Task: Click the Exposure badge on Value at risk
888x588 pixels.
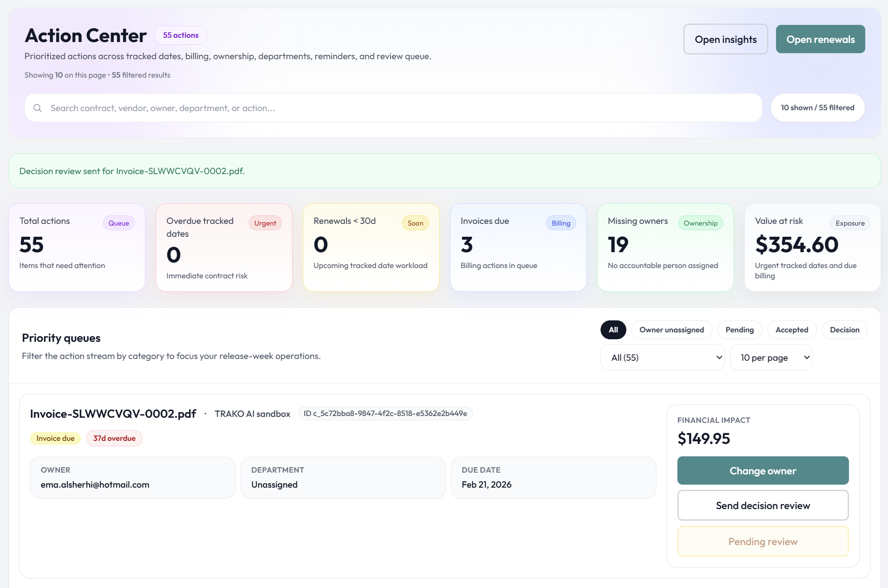Action: pyautogui.click(x=850, y=223)
